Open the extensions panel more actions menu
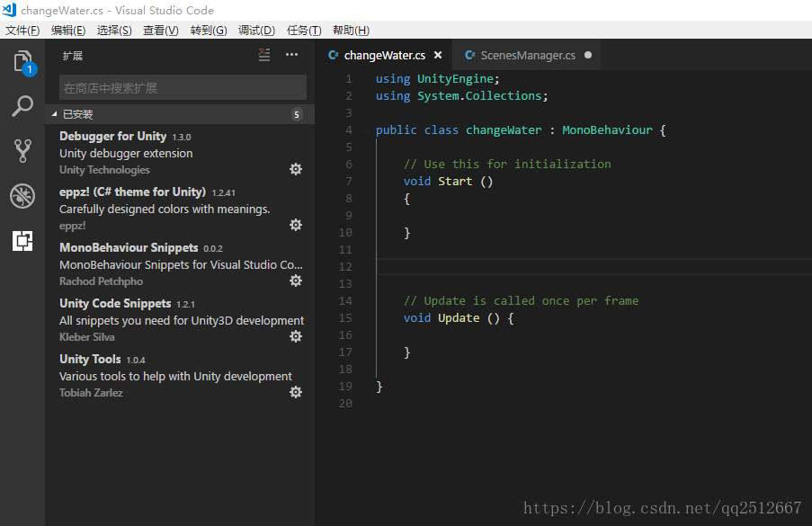This screenshot has width=812, height=526. pyautogui.click(x=291, y=54)
